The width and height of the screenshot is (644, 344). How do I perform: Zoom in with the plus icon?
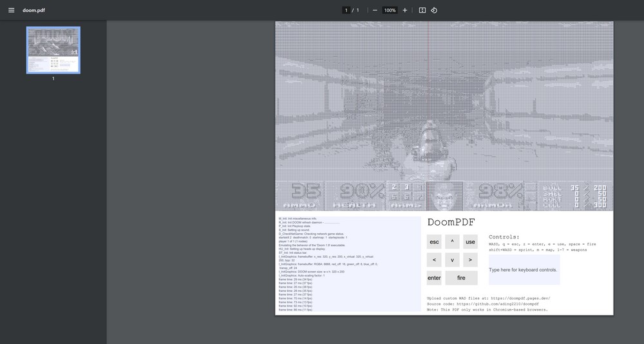coord(405,10)
